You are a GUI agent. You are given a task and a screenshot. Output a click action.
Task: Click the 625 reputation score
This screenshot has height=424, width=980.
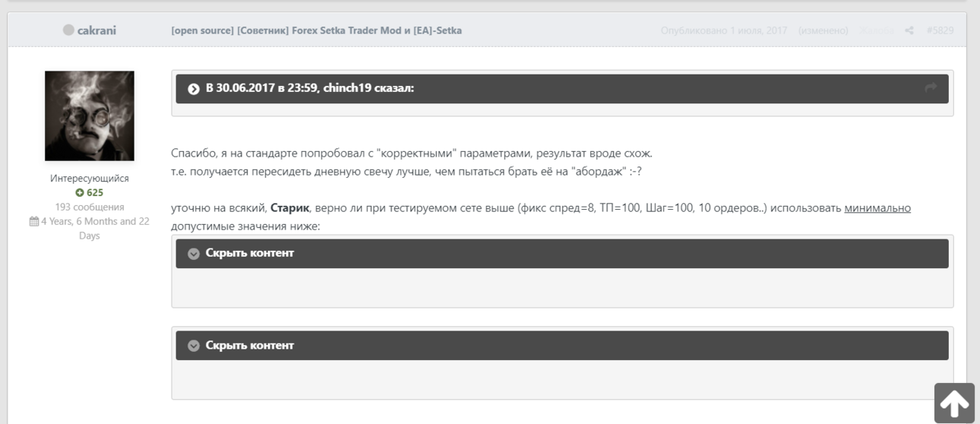tap(94, 193)
